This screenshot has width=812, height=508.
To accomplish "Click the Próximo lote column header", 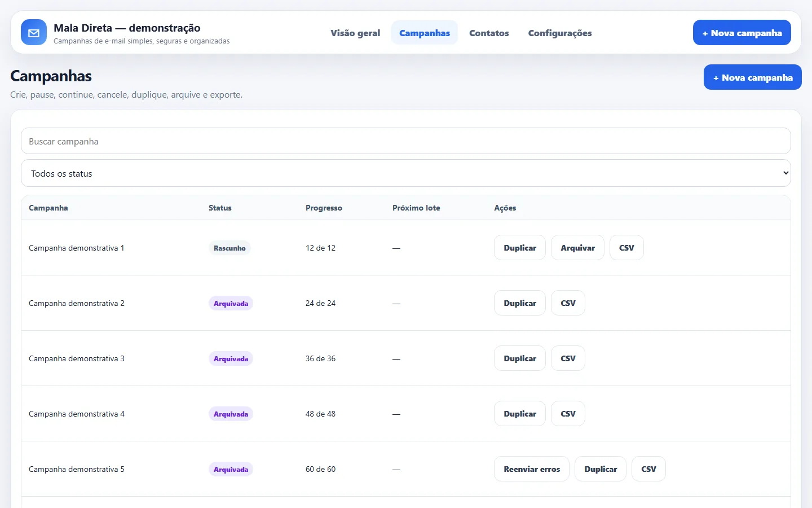I will coord(416,208).
